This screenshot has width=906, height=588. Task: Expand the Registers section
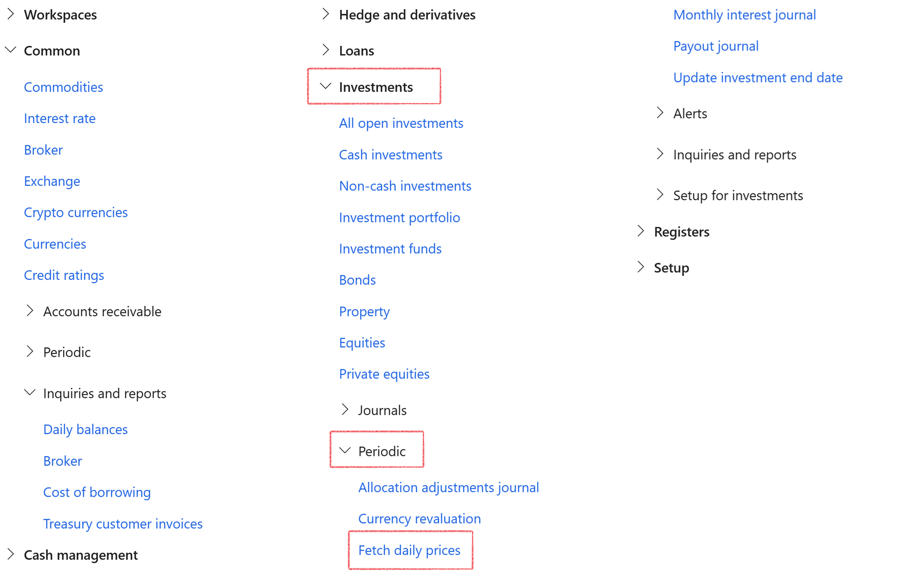pyautogui.click(x=641, y=231)
